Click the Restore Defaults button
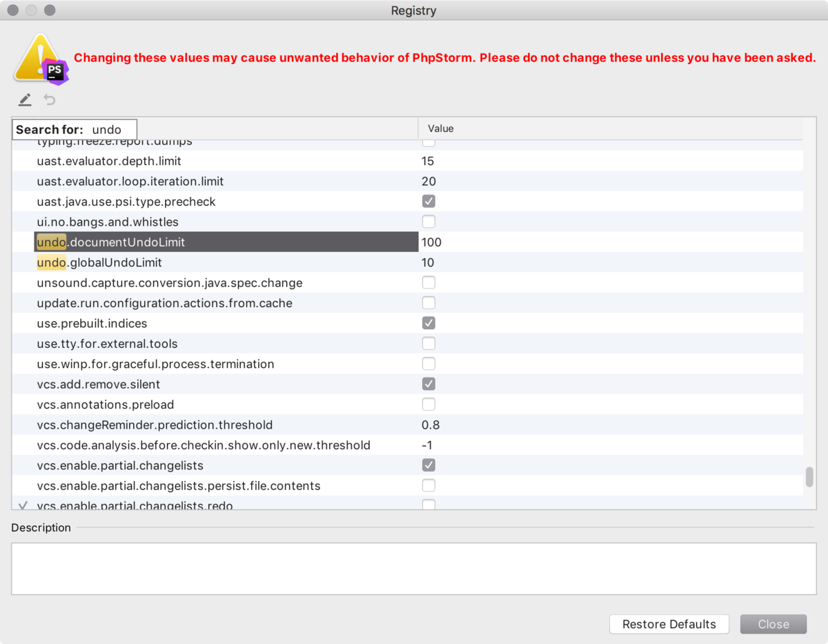 coord(669,624)
